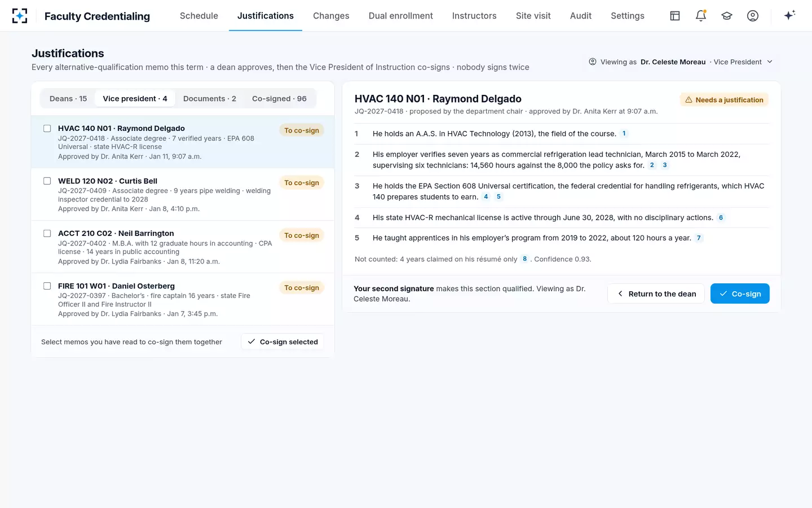
Task: Open the table layout icon in header
Action: (x=675, y=16)
